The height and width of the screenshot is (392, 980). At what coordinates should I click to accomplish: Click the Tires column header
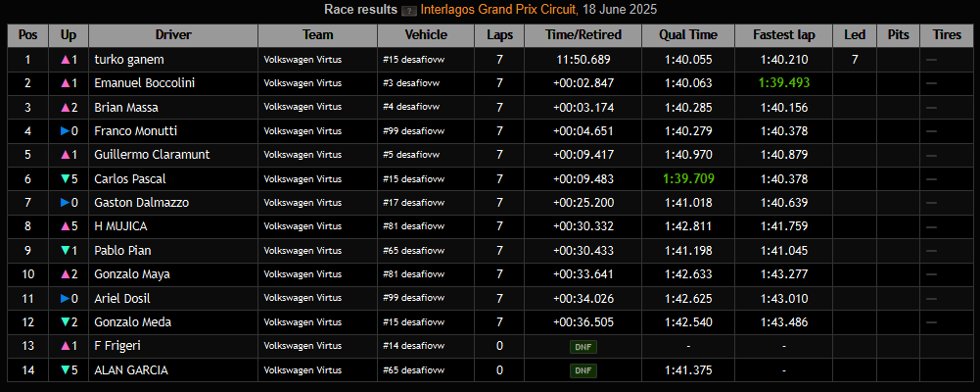(x=947, y=35)
